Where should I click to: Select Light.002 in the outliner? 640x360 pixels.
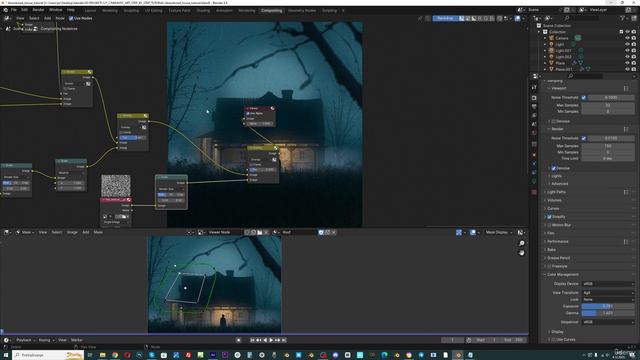click(x=563, y=57)
